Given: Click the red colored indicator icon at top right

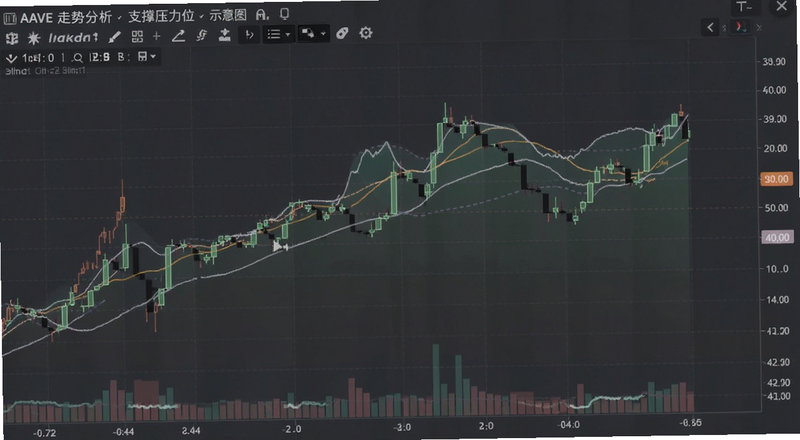Looking at the screenshot, I should click(739, 27).
